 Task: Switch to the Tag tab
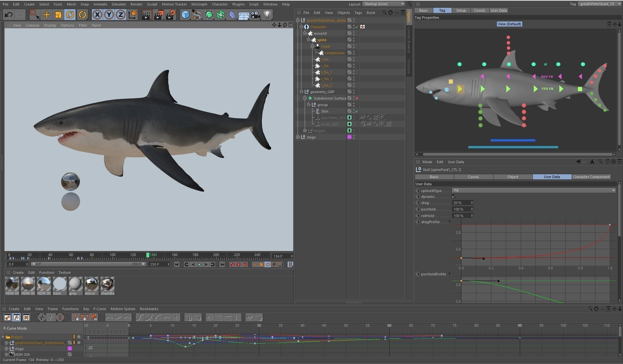[x=442, y=10]
